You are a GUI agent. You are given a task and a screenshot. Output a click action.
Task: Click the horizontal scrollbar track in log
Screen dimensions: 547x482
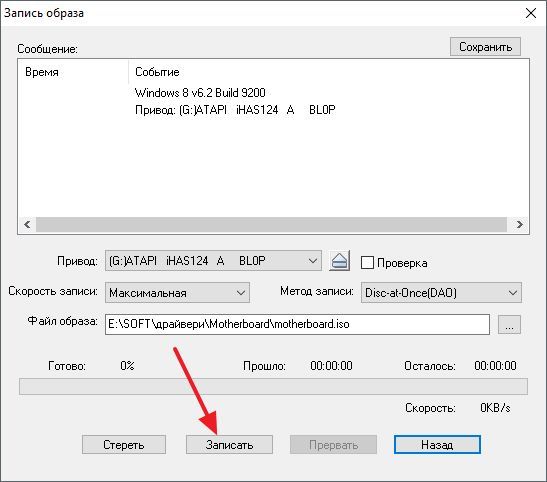point(271,224)
